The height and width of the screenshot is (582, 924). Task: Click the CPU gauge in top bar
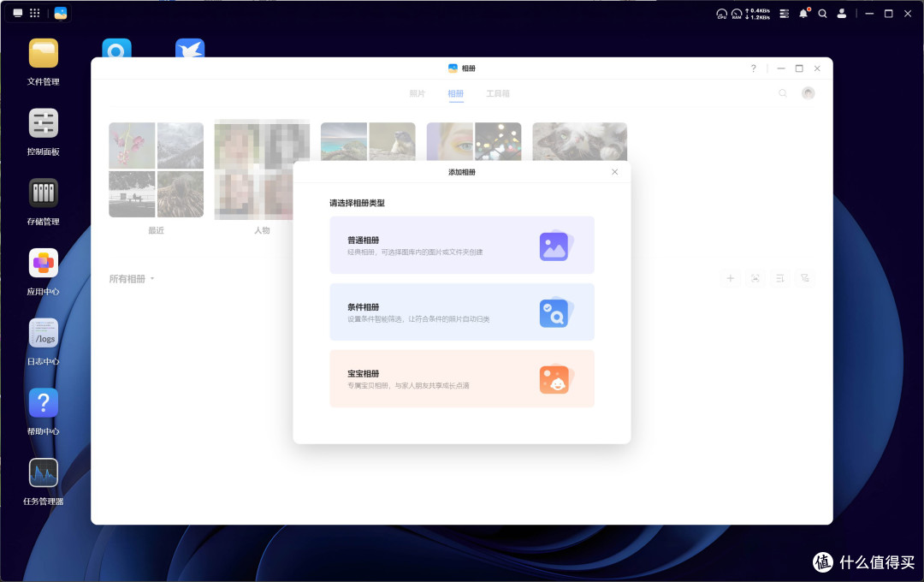point(721,14)
